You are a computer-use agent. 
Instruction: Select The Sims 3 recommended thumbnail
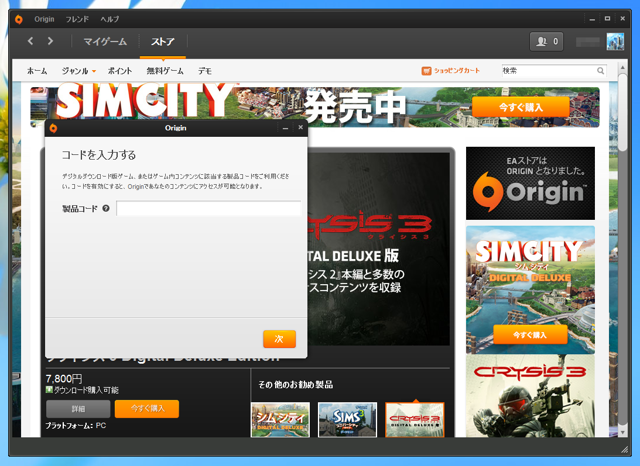pos(347,420)
